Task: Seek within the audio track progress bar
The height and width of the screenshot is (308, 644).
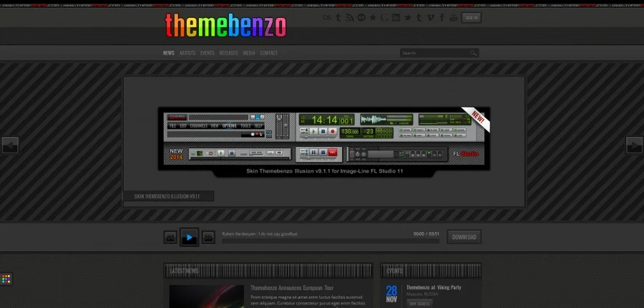Action: click(331, 241)
